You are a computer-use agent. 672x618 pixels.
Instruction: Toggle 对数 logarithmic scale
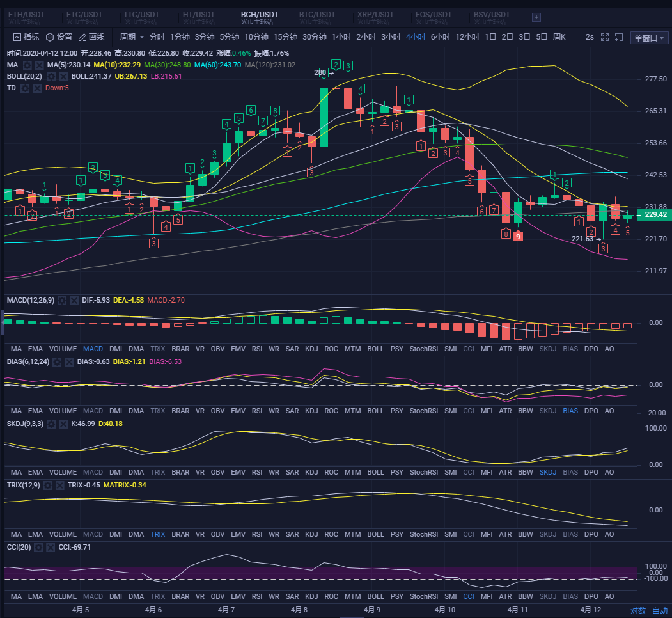tap(637, 610)
